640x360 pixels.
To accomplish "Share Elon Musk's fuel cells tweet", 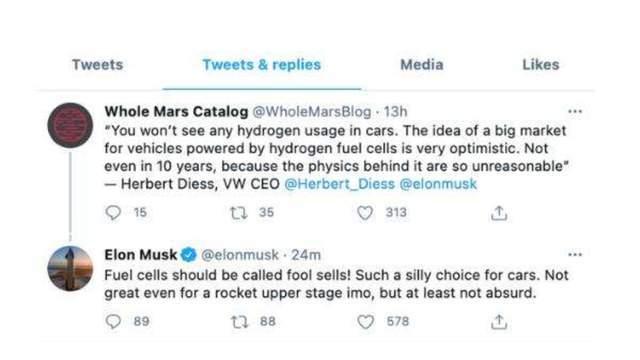I will (499, 322).
